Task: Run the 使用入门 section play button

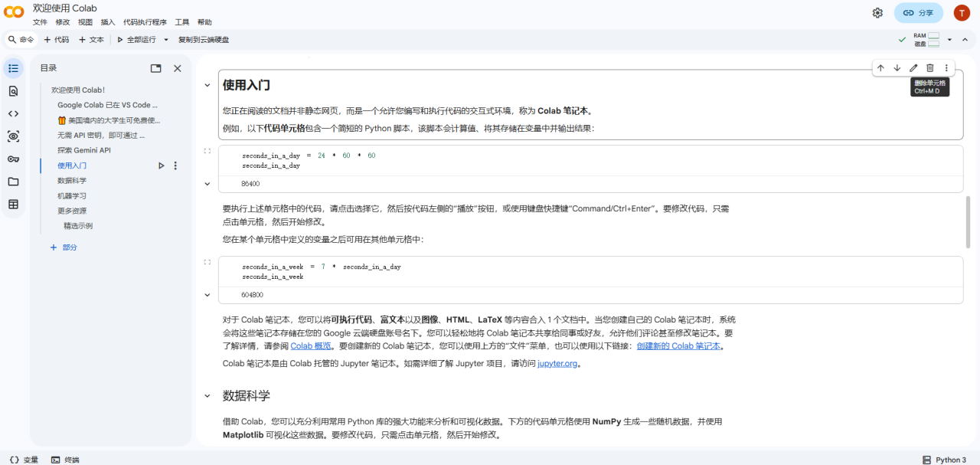Action: (161, 165)
